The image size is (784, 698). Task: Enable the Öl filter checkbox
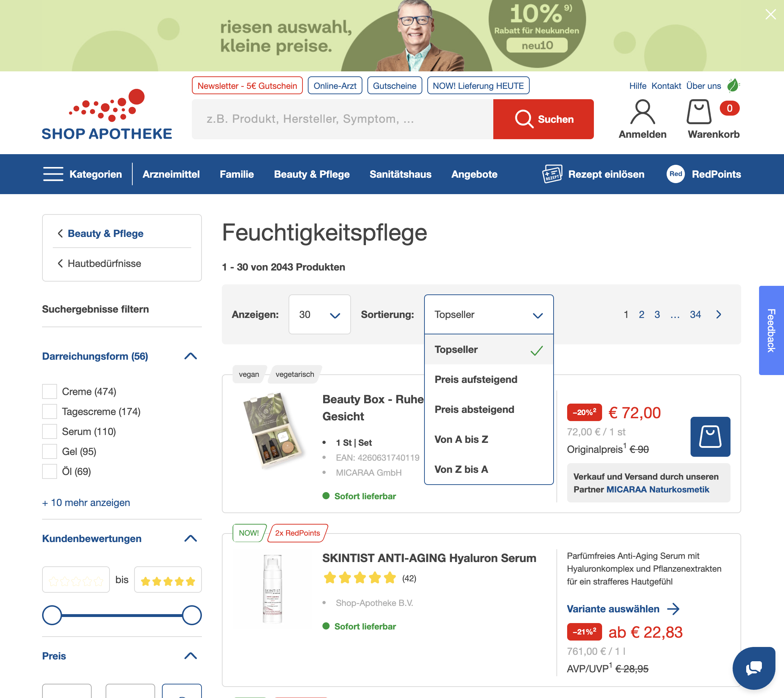coord(50,471)
